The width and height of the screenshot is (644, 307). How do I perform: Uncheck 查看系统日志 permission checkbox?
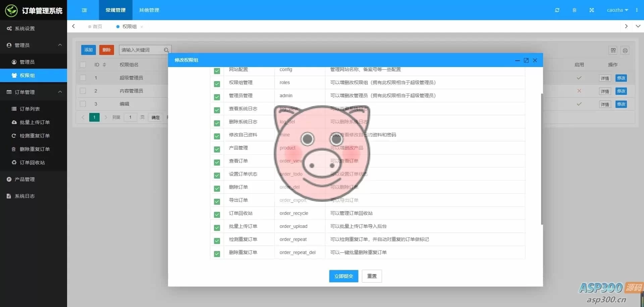217,110
